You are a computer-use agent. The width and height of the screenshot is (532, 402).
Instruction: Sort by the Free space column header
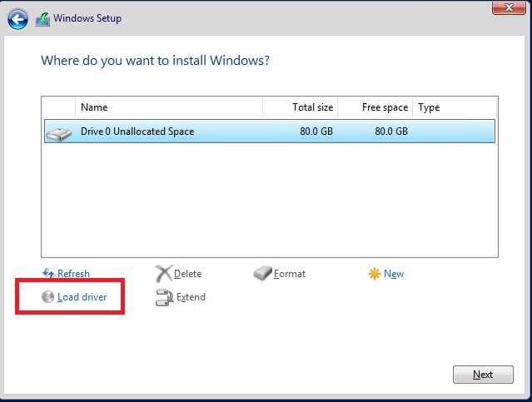click(x=375, y=107)
